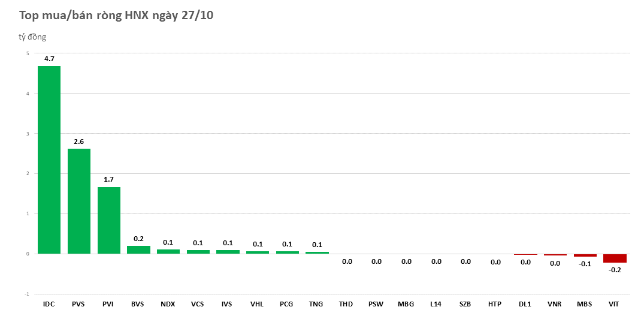Click the green PVS bar
Screen dimensions: 644x322
tap(79, 201)
